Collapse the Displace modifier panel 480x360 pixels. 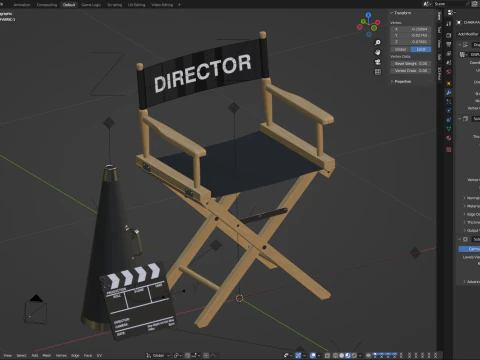(460, 45)
